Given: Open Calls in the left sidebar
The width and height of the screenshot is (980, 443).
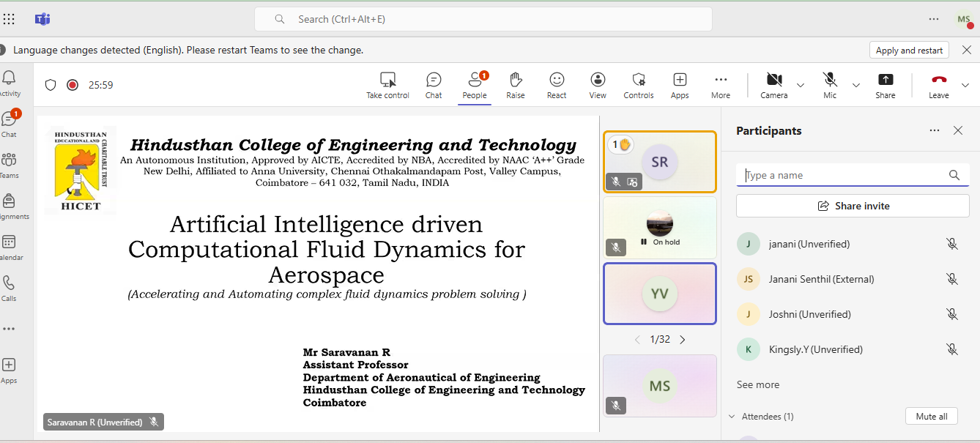Looking at the screenshot, I should pos(9,288).
